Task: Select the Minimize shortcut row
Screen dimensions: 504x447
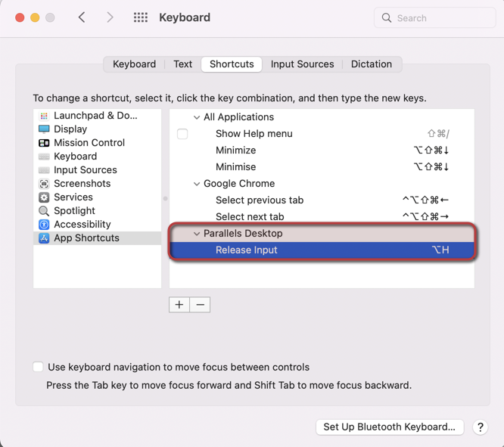Action: coord(322,151)
